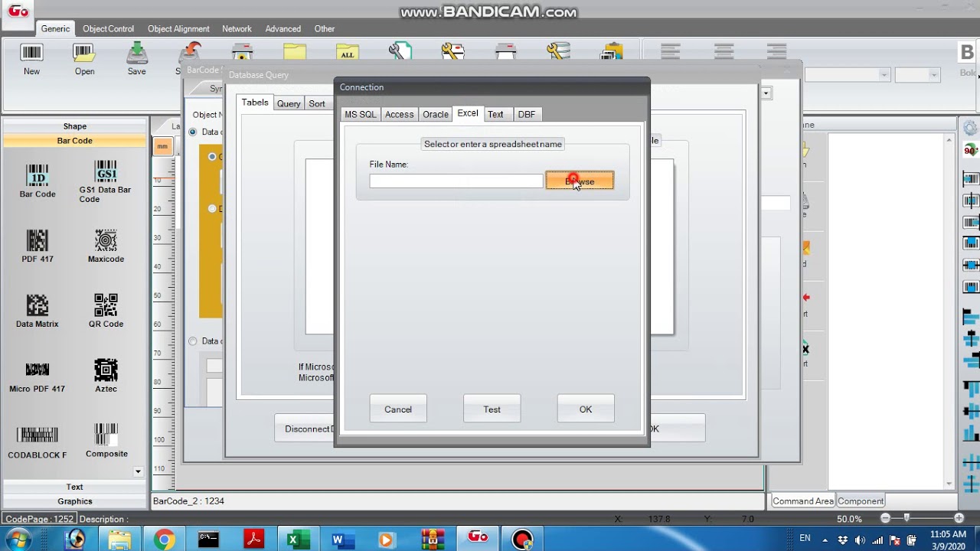
Task: Click the zoom out minus button
Action: 885,518
